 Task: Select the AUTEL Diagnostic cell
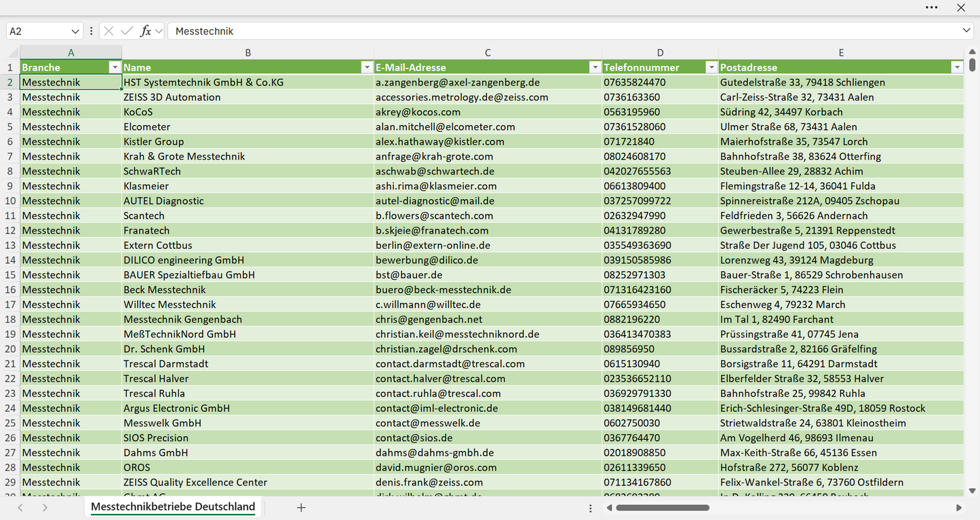pyautogui.click(x=248, y=201)
